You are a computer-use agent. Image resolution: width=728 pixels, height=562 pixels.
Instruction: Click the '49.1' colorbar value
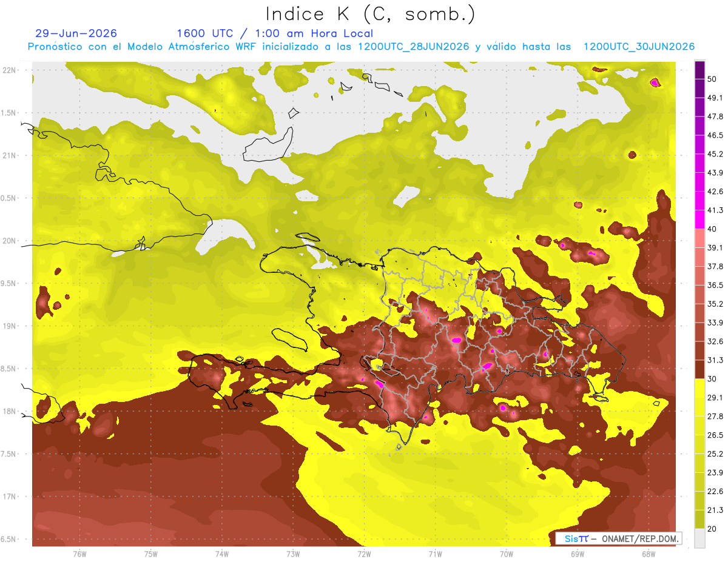[715, 98]
